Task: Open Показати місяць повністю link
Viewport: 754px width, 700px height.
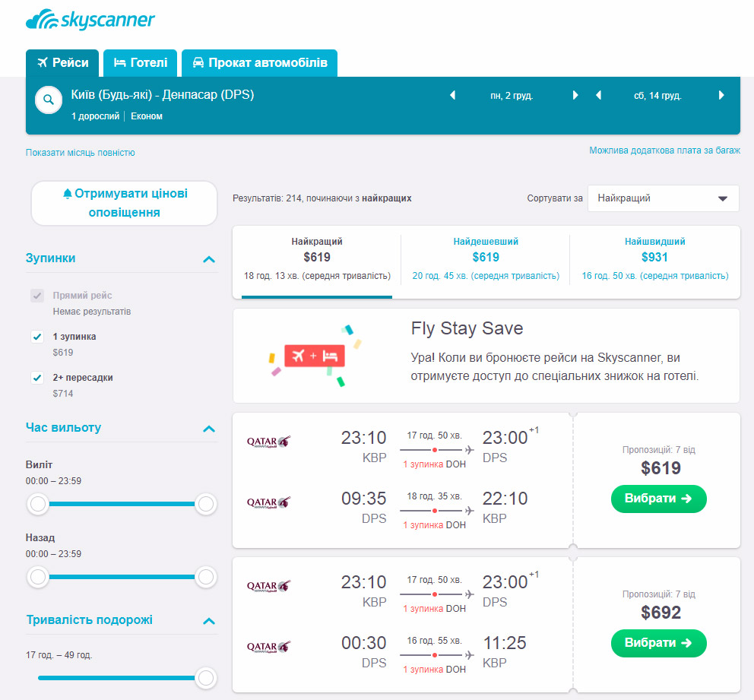Action: pyautogui.click(x=80, y=153)
